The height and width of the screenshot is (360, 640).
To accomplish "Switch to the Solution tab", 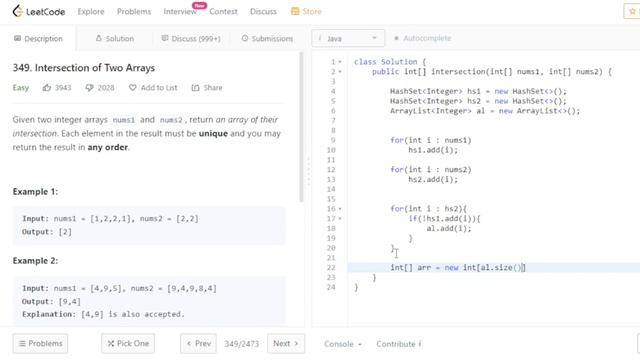I will tap(115, 38).
